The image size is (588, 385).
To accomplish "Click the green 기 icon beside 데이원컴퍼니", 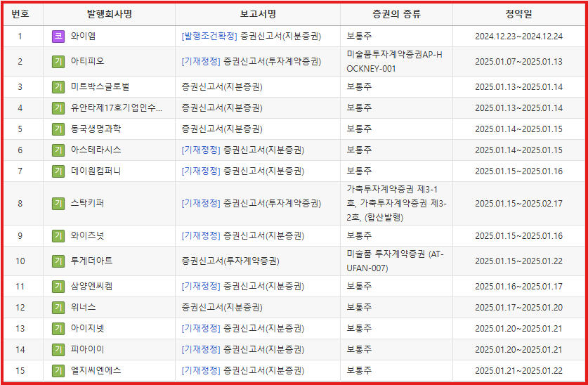I will tap(58, 171).
